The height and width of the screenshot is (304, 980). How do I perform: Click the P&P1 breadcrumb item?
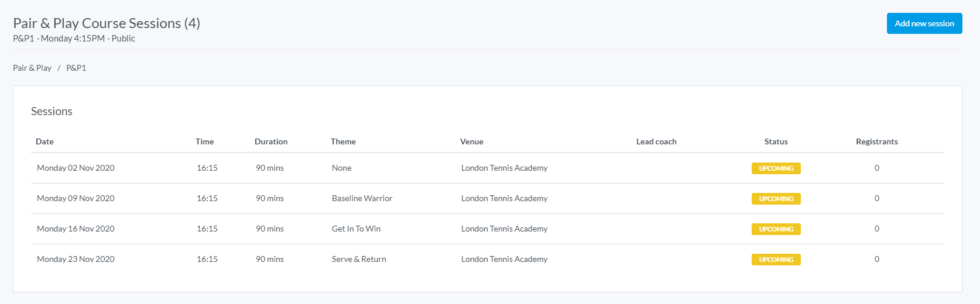pos(76,68)
